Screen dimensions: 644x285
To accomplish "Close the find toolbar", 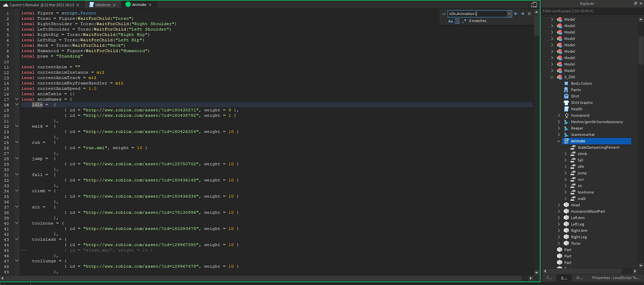I will [x=529, y=14].
